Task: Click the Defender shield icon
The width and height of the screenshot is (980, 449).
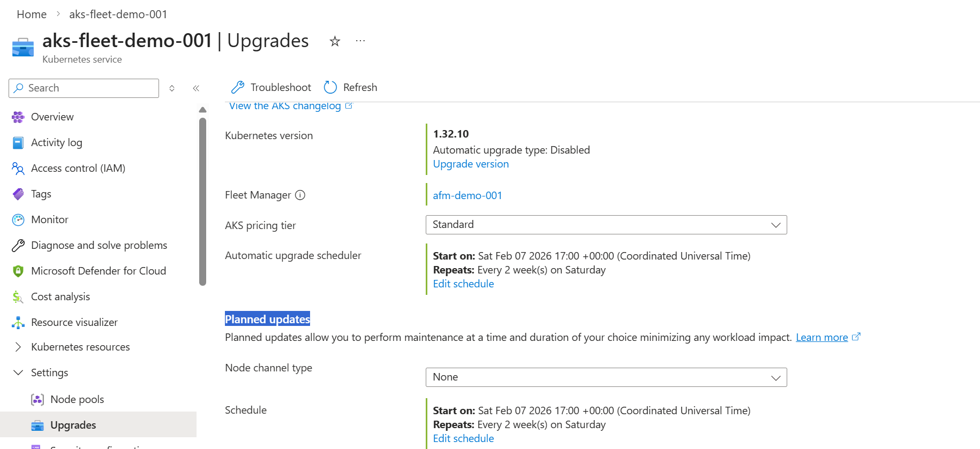Action: coord(18,271)
